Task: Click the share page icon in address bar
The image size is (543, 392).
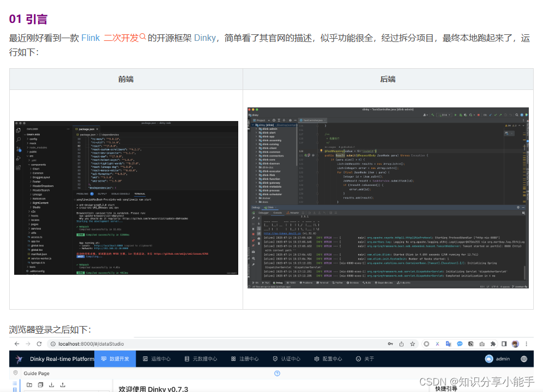Action: [x=401, y=344]
